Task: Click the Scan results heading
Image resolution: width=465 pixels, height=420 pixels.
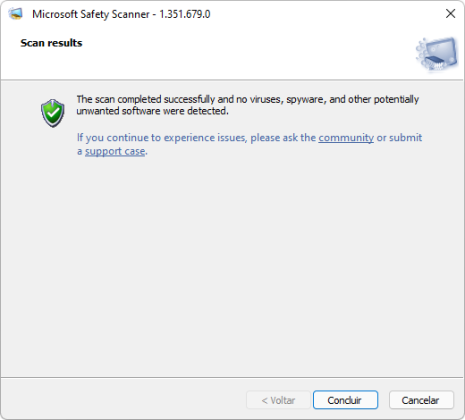Action: coord(51,43)
